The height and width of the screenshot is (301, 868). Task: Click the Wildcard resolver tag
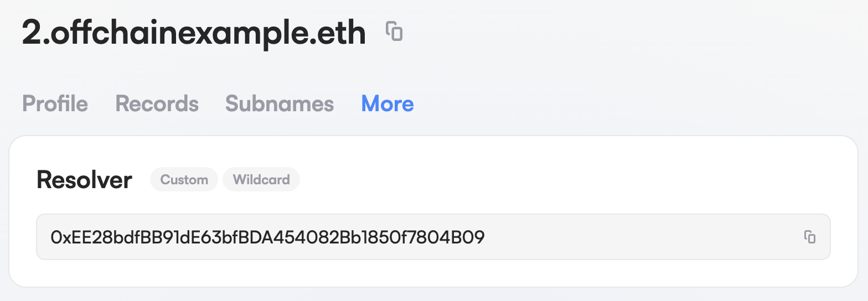tap(261, 180)
